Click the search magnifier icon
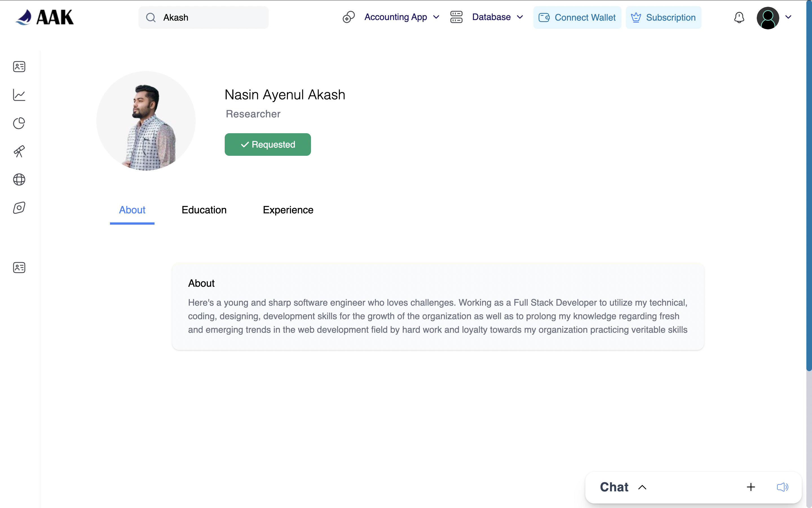 (151, 17)
